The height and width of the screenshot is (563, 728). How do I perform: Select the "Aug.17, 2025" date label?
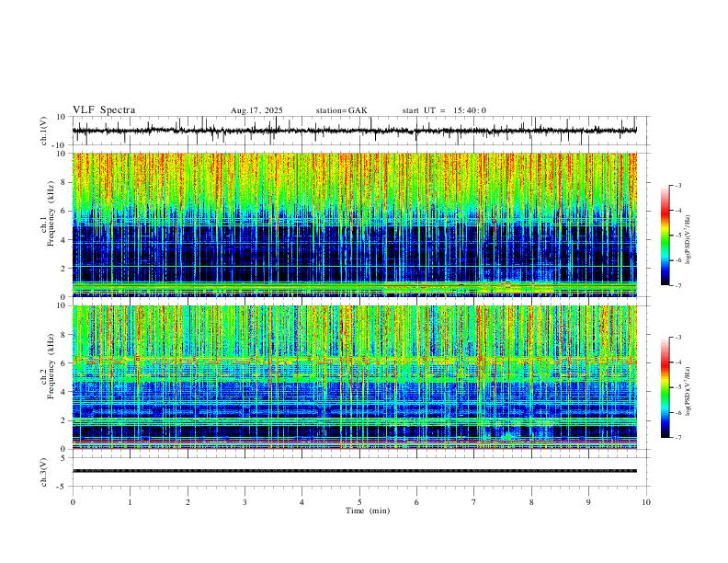point(256,110)
